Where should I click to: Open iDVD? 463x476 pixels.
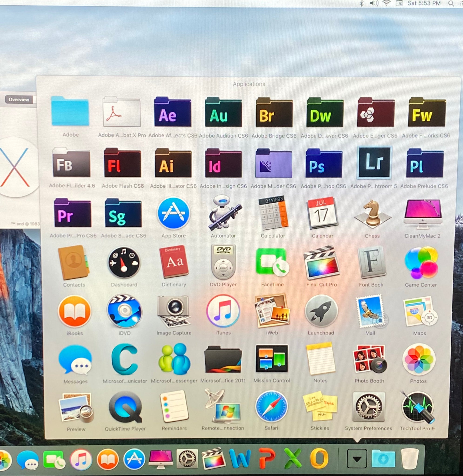(x=124, y=311)
